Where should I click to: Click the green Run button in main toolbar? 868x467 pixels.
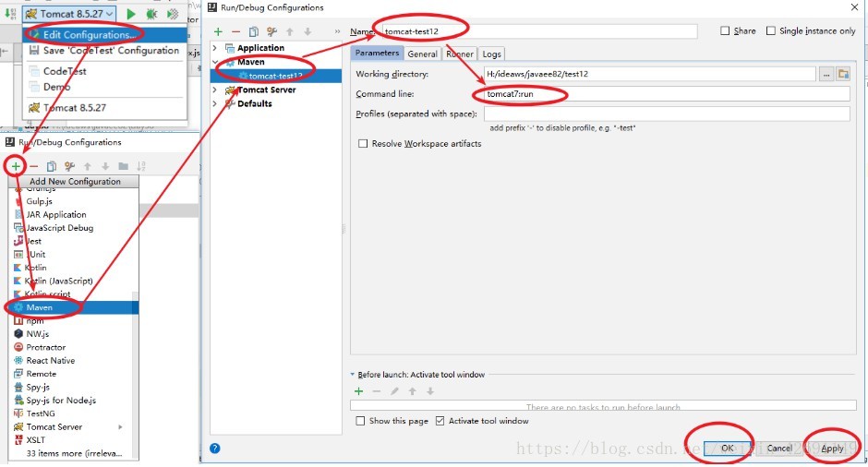coord(131,14)
